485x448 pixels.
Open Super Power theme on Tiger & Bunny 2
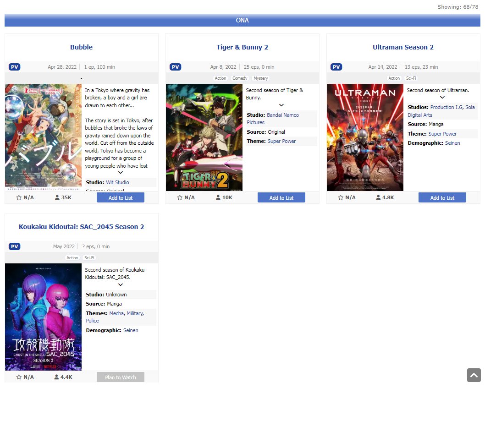click(x=281, y=141)
